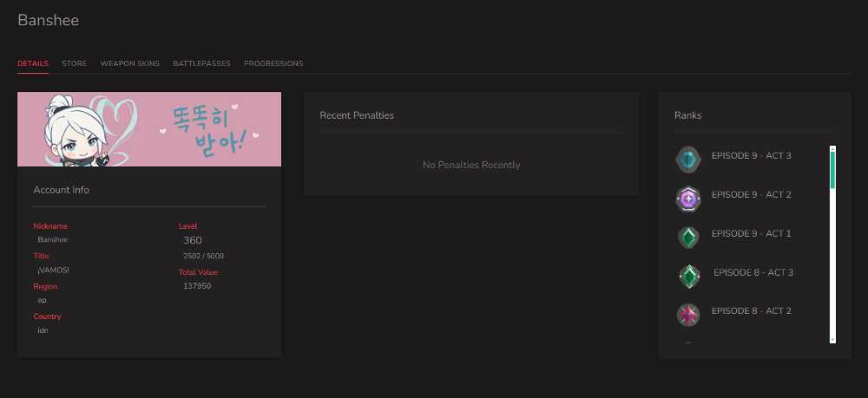Select the PROGRESSIONS tab
Screen dimensions: 868x398
[x=273, y=63]
